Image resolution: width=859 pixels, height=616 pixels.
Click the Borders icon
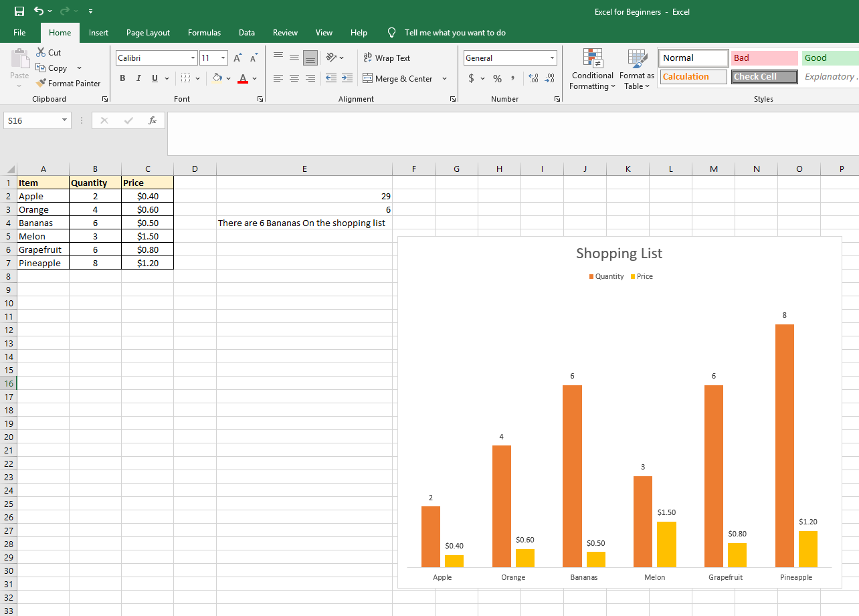click(185, 78)
